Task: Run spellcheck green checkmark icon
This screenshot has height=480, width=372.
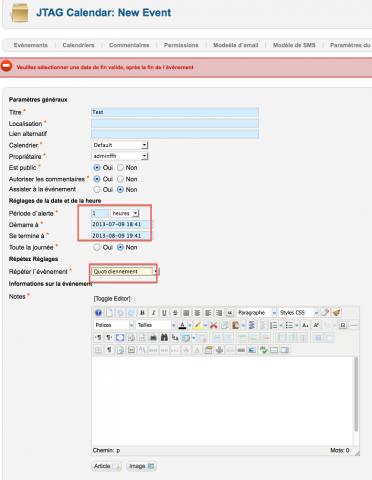Action: (x=263, y=350)
